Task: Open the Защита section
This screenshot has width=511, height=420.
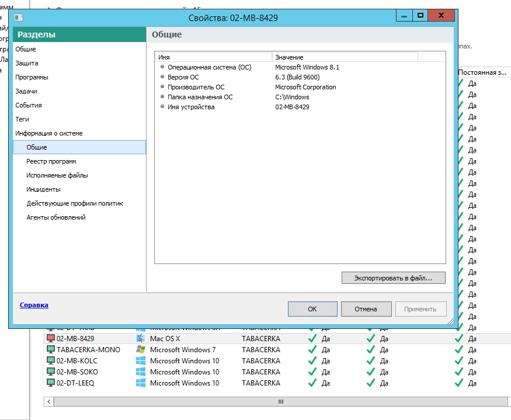Action: [x=79, y=63]
